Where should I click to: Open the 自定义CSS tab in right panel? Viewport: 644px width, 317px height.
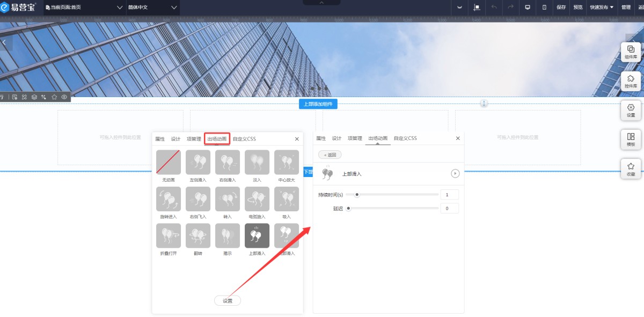click(x=405, y=138)
